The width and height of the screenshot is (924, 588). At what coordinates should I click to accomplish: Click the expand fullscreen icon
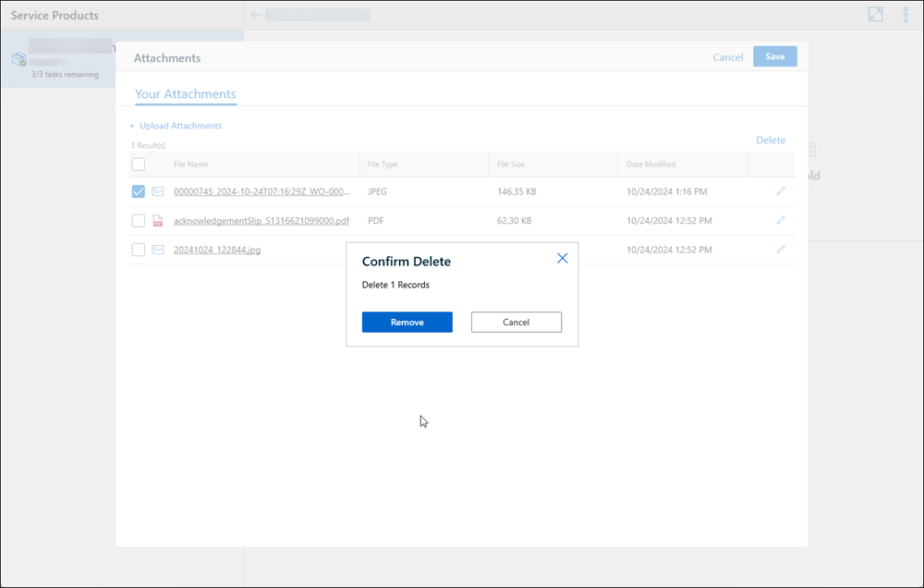click(x=875, y=15)
